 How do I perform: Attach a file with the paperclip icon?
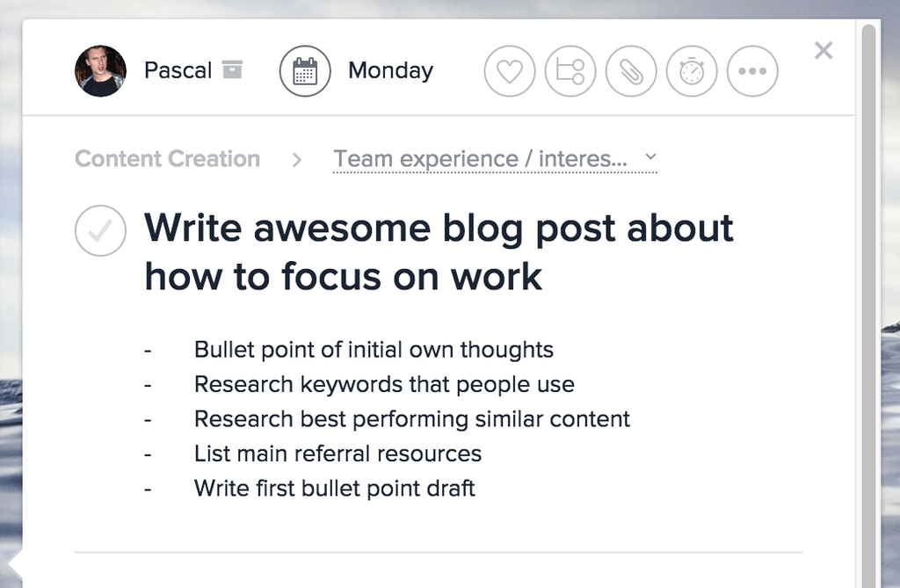[x=631, y=70]
